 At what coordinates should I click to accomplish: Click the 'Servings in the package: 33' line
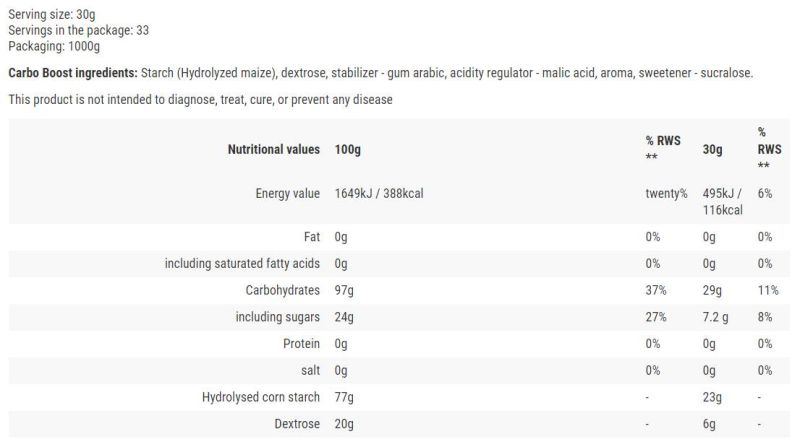coord(78,30)
